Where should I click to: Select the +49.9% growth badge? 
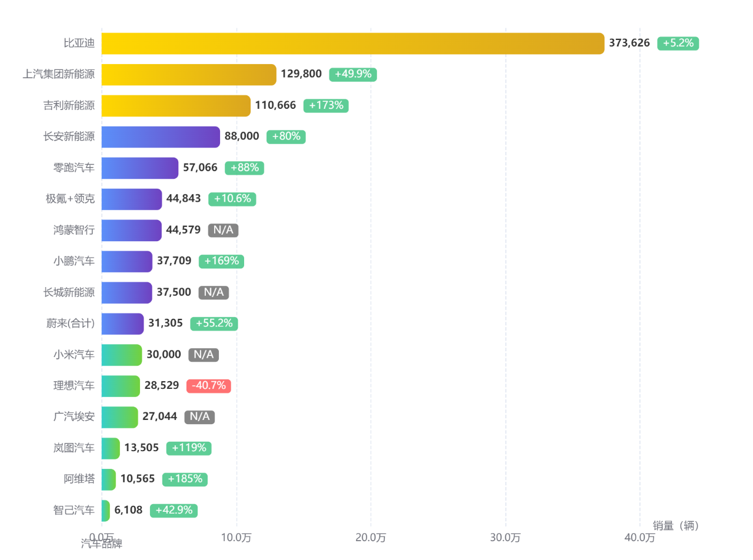click(x=353, y=74)
